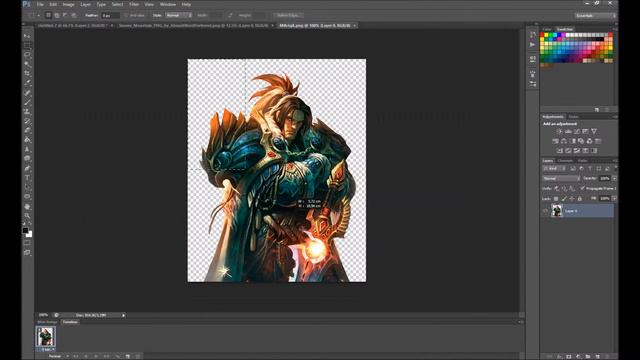Open the Opacity slider arrow
This screenshot has width=640, height=360.
tap(614, 178)
